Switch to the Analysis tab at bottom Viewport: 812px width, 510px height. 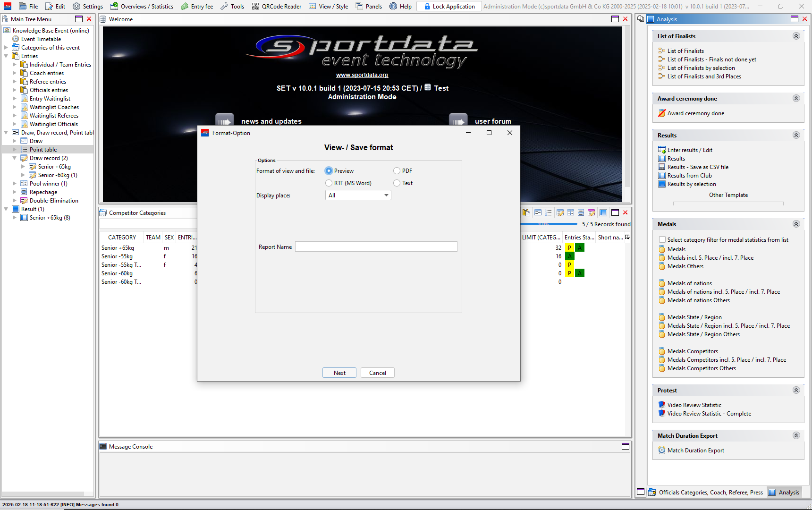[784, 493]
